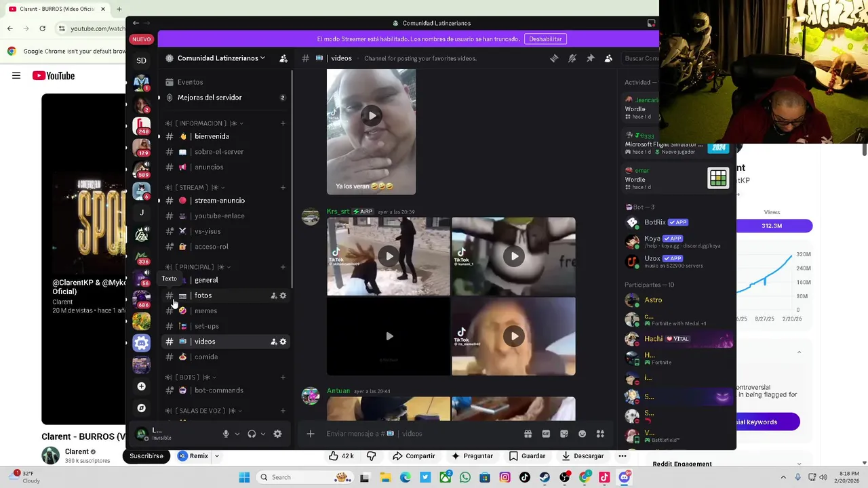
Task: Click the Buscar search field in Discord
Action: (641, 58)
